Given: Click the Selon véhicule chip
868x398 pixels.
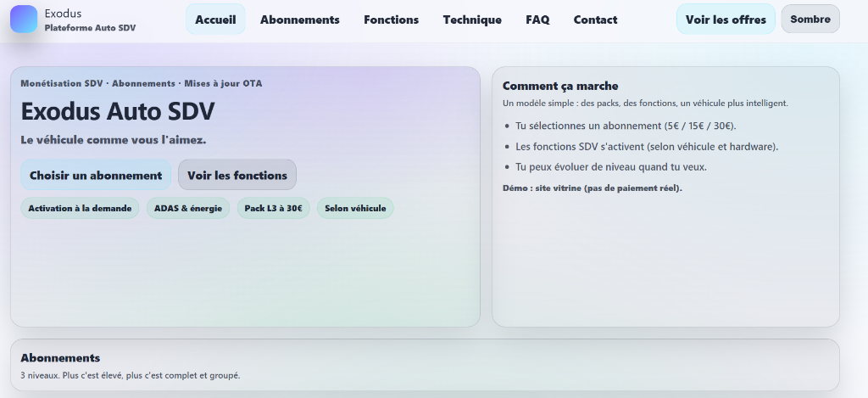Looking at the screenshot, I should (x=355, y=208).
